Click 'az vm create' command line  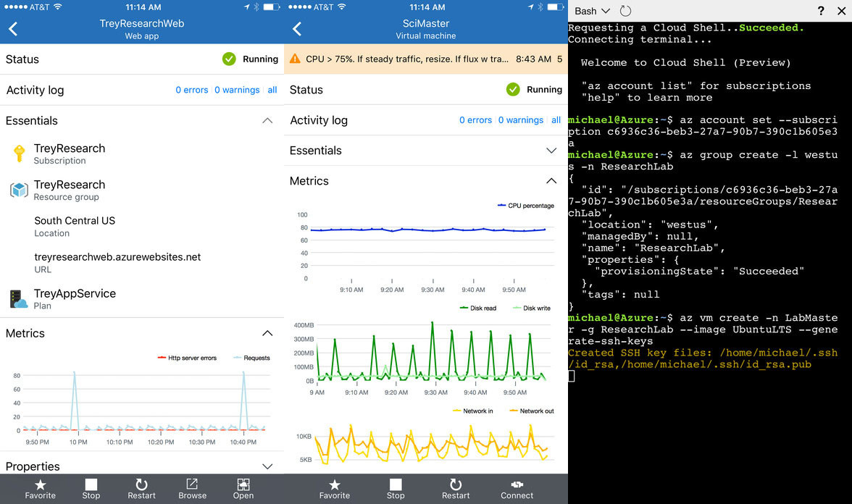[703, 329]
